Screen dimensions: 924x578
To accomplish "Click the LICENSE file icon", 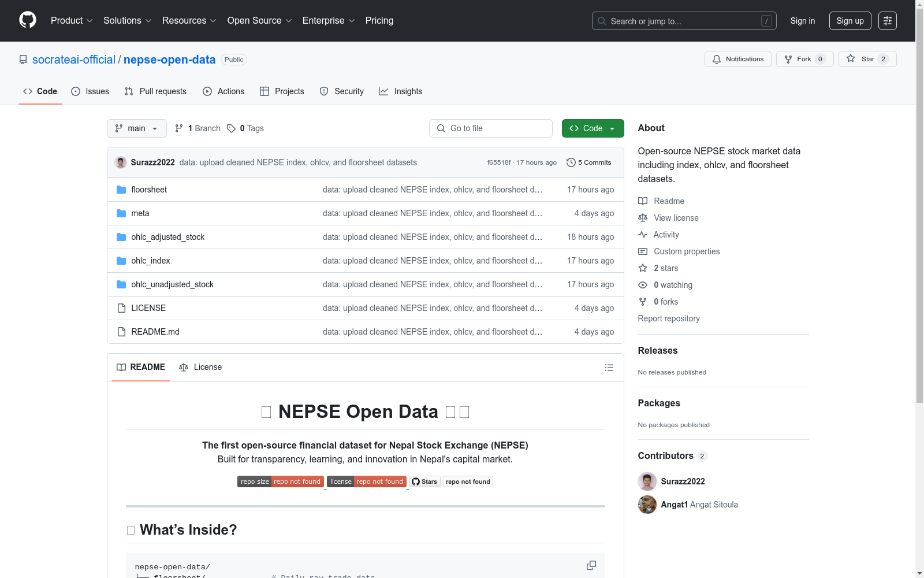I will click(x=121, y=308).
